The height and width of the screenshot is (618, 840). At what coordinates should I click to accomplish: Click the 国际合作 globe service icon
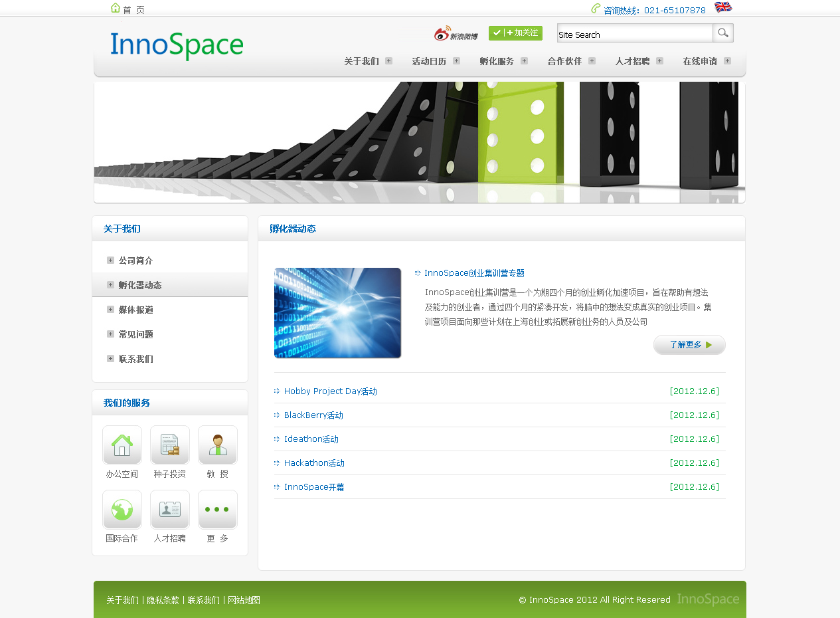pos(122,509)
